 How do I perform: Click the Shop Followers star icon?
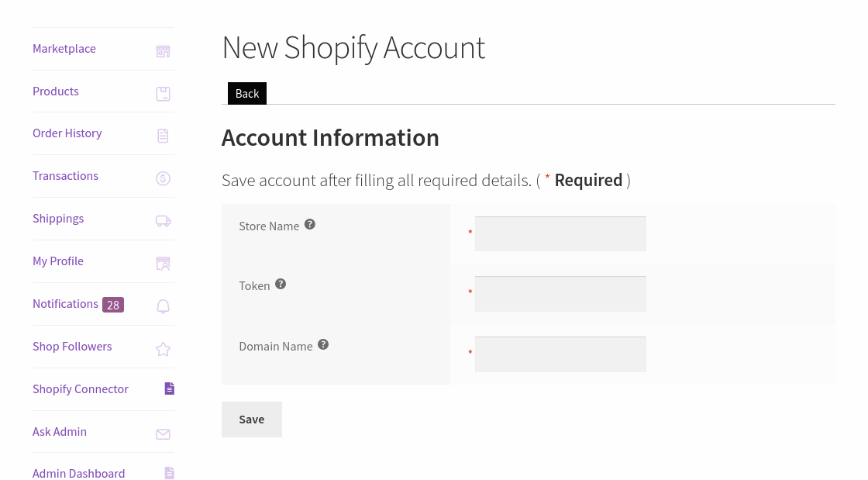163,349
